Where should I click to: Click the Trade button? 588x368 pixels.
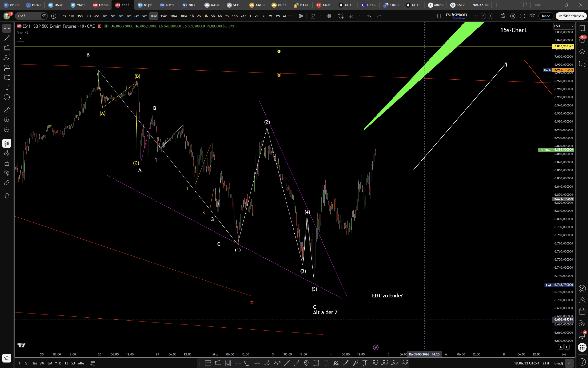tap(546, 16)
